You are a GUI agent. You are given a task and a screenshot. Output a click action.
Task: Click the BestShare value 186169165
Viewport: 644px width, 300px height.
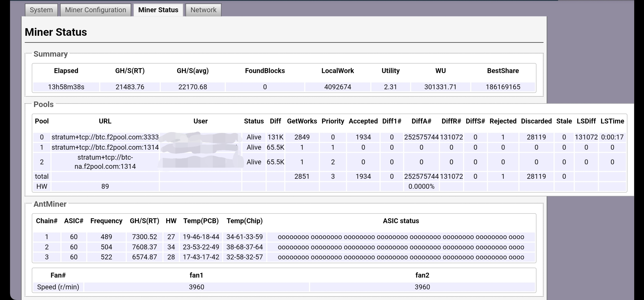coord(503,87)
